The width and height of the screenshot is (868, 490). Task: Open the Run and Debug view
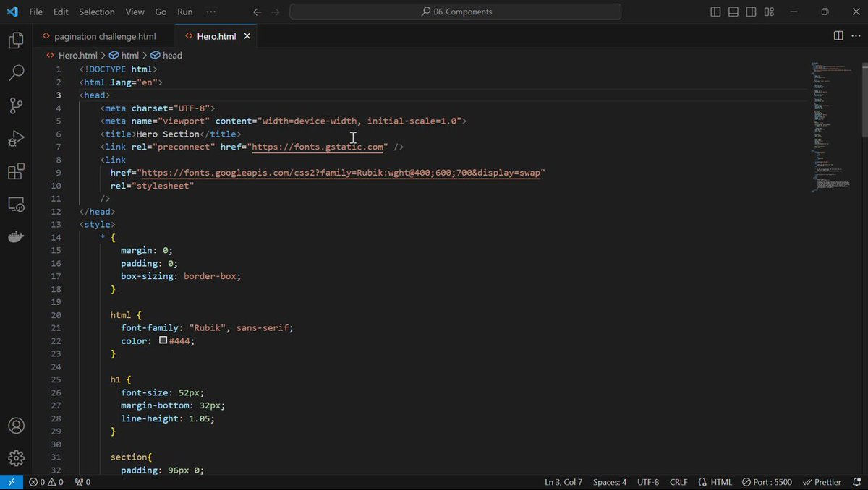[16, 139]
